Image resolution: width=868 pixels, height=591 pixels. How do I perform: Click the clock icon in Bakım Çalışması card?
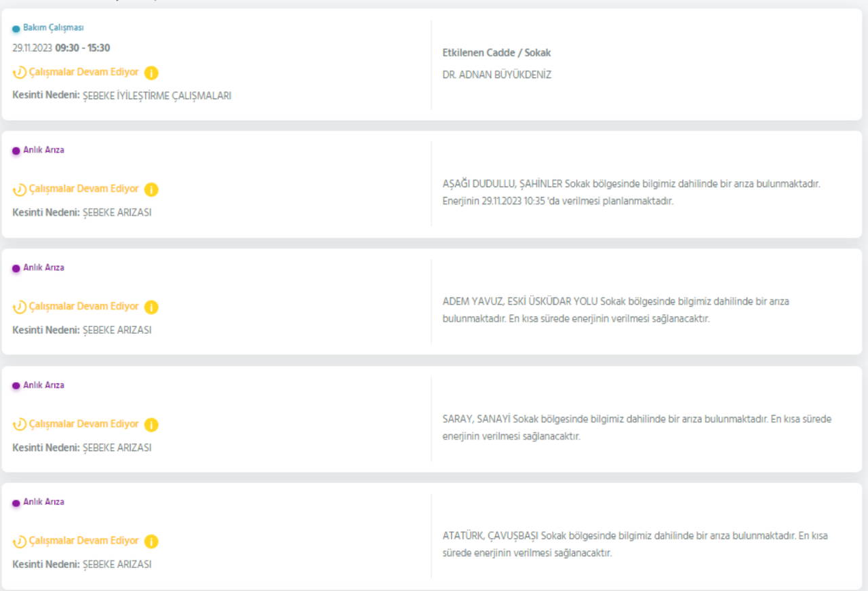[x=20, y=73]
